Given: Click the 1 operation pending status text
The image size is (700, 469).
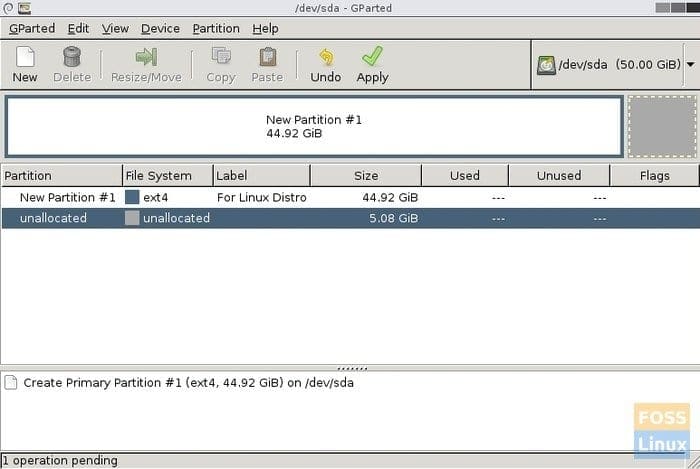Looking at the screenshot, I should click(60, 461).
